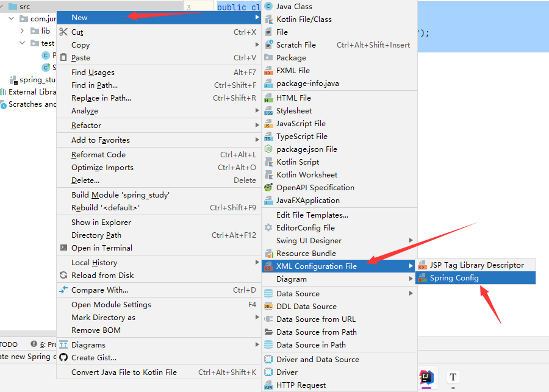The width and height of the screenshot is (549, 392).
Task: Click the Stylesheet CSS icon
Action: [268, 110]
